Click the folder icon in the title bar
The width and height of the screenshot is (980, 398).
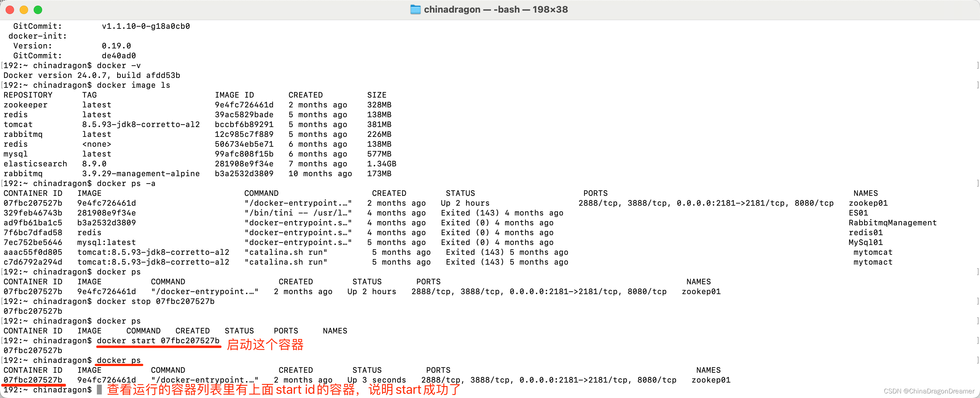[415, 9]
